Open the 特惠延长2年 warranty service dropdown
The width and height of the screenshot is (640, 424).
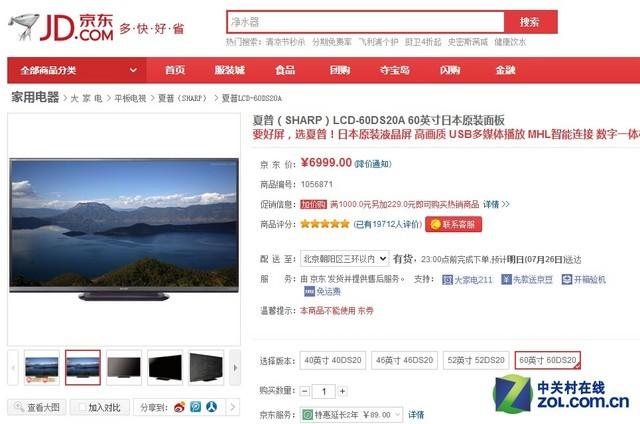tap(351, 415)
